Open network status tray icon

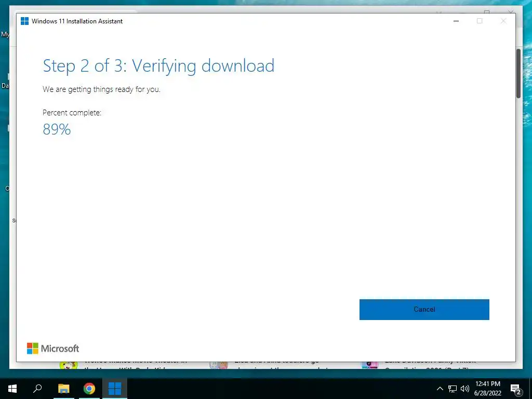tap(453, 389)
